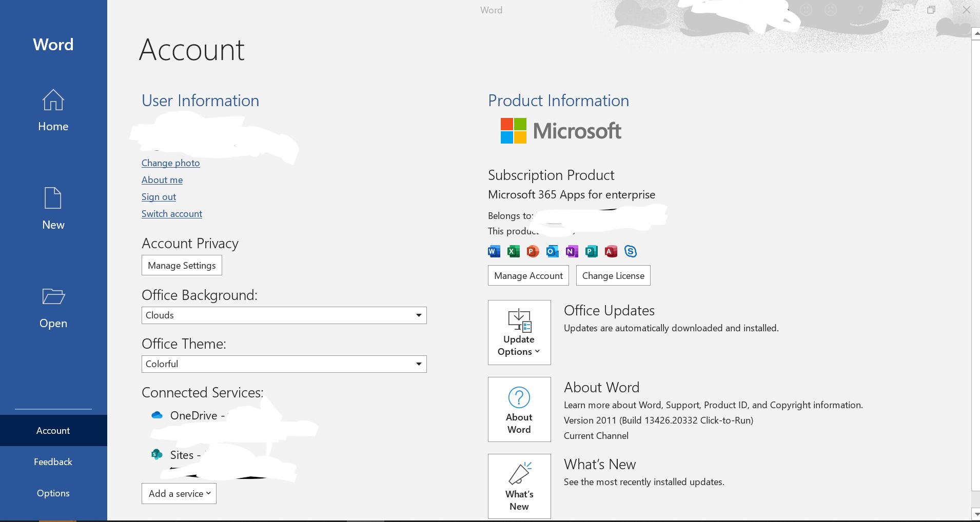Click the "Subscription Product" heading

point(551,175)
